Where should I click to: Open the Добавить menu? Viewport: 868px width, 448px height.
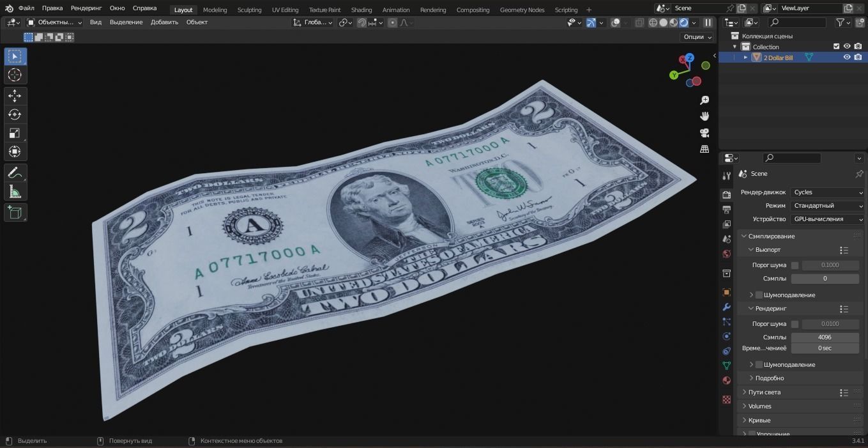point(164,22)
